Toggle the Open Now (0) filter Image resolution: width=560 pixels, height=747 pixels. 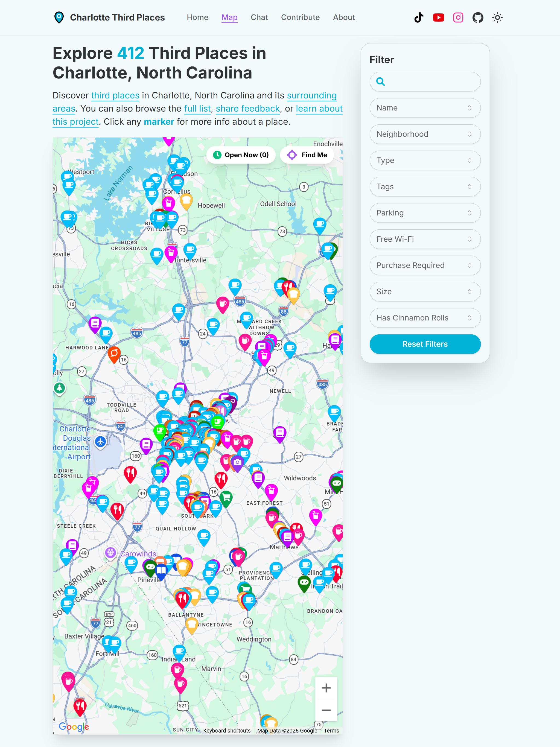click(x=241, y=155)
